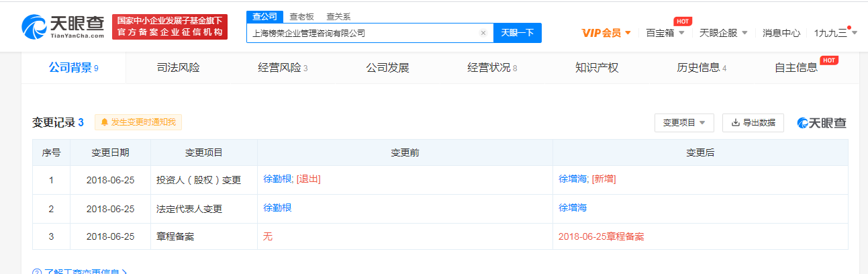The height and width of the screenshot is (274, 868).
Task: Expand the VIP会员 dropdown menu
Action: pos(606,32)
